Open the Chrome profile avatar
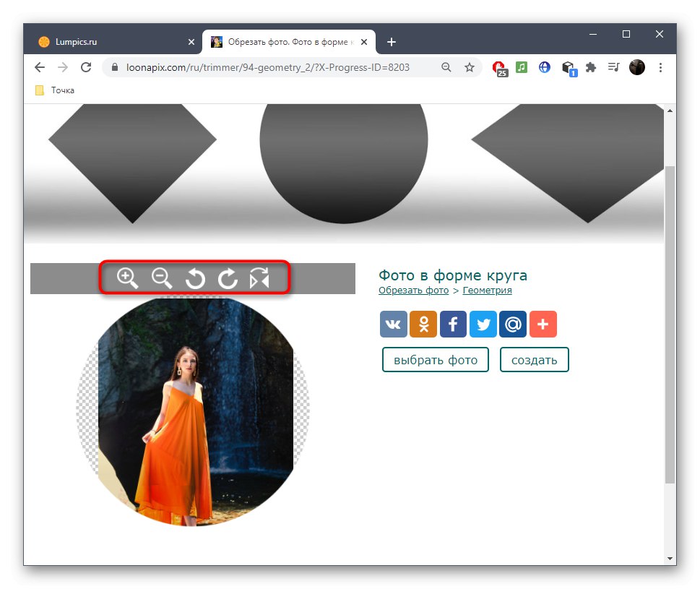Viewport: 700px width, 589px height. (x=637, y=67)
